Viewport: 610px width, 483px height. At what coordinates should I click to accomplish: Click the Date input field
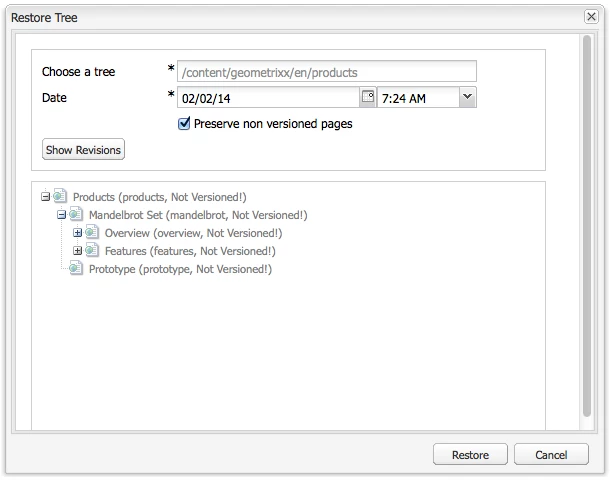pyautogui.click(x=268, y=98)
